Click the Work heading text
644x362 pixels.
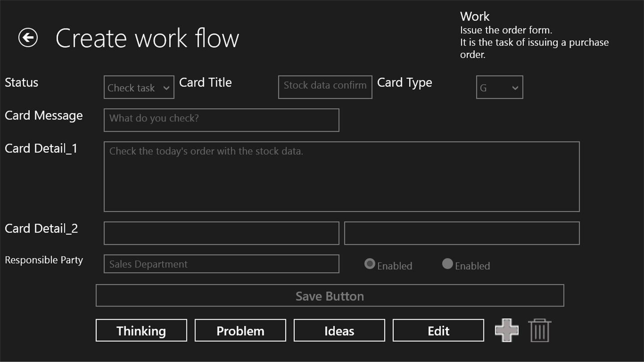pyautogui.click(x=475, y=17)
